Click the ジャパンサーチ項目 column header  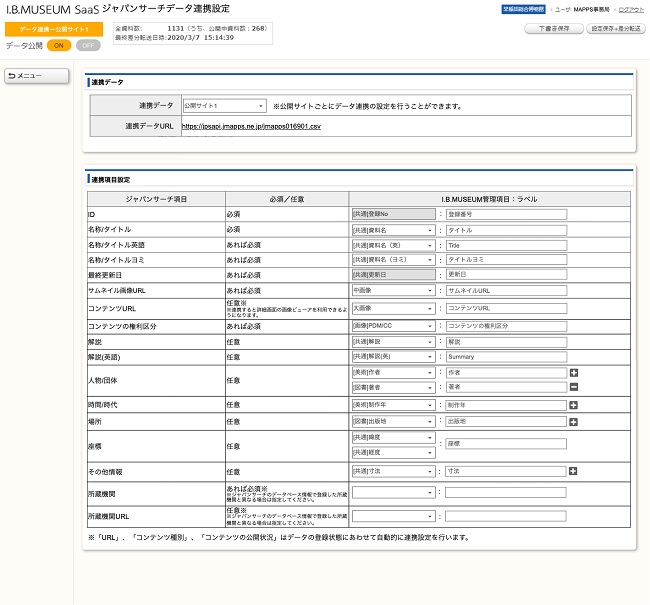[156, 199]
